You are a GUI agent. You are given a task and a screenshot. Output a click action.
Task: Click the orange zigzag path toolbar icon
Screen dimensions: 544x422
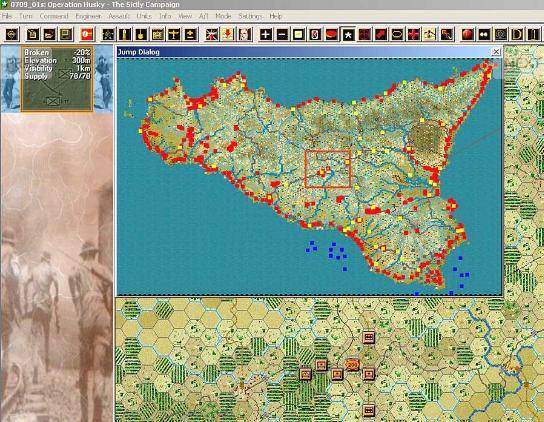point(447,34)
